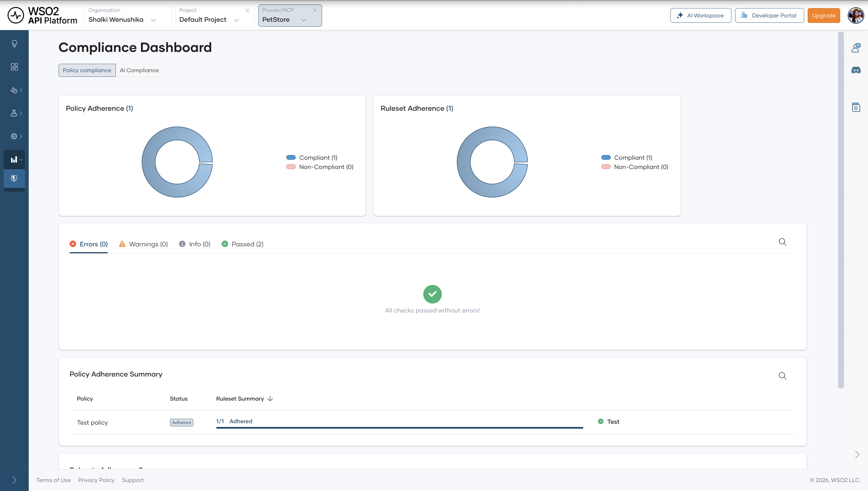
Task: Open the Organization dropdown Shalki Wenushika
Action: [128, 16]
